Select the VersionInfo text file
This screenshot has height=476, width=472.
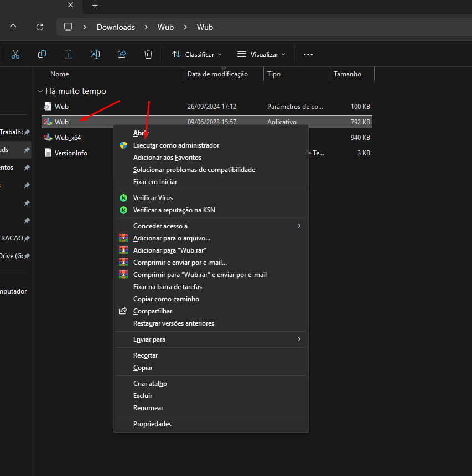71,153
